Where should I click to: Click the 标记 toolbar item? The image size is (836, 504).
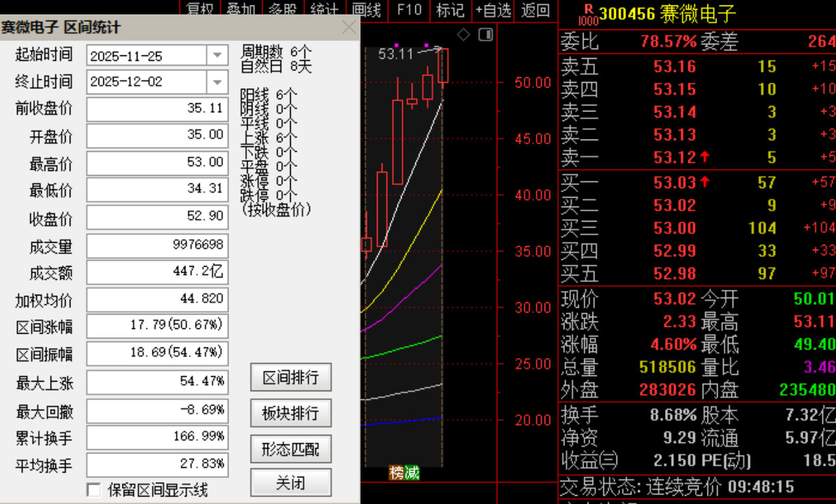(450, 10)
